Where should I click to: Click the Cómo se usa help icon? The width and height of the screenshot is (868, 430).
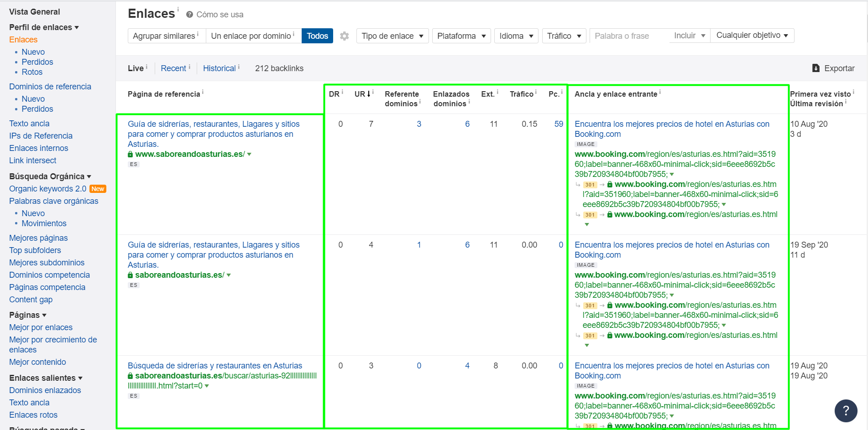[x=189, y=14]
